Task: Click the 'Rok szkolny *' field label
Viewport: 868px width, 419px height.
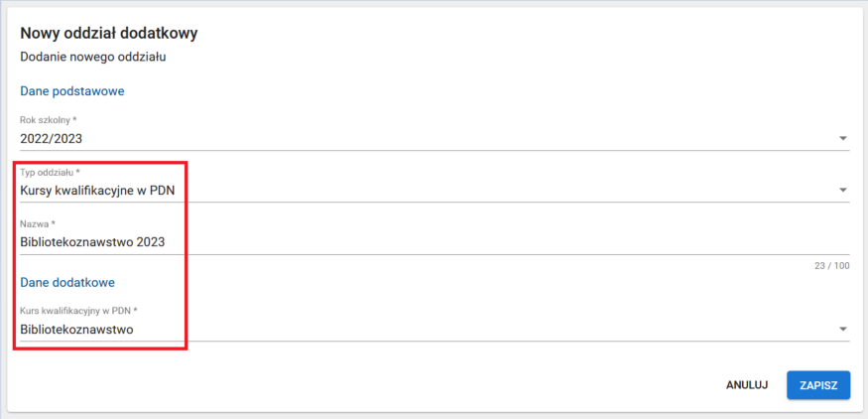Action: click(x=49, y=120)
